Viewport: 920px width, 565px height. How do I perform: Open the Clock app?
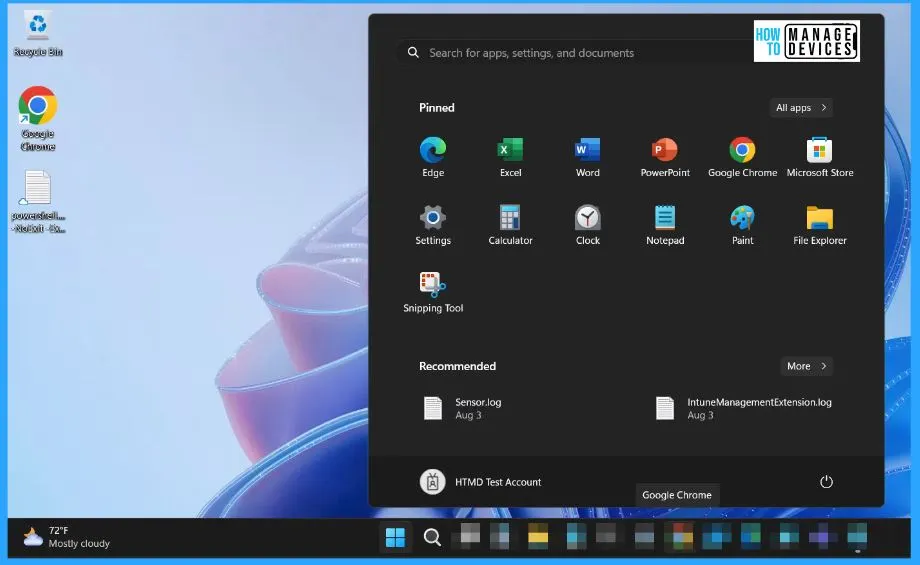[x=587, y=225]
